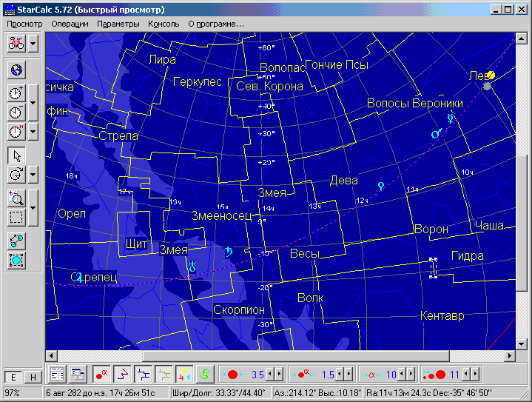Select the arrow pointer tool
Viewport: 532px width, 402px height.
pyautogui.click(x=16, y=155)
